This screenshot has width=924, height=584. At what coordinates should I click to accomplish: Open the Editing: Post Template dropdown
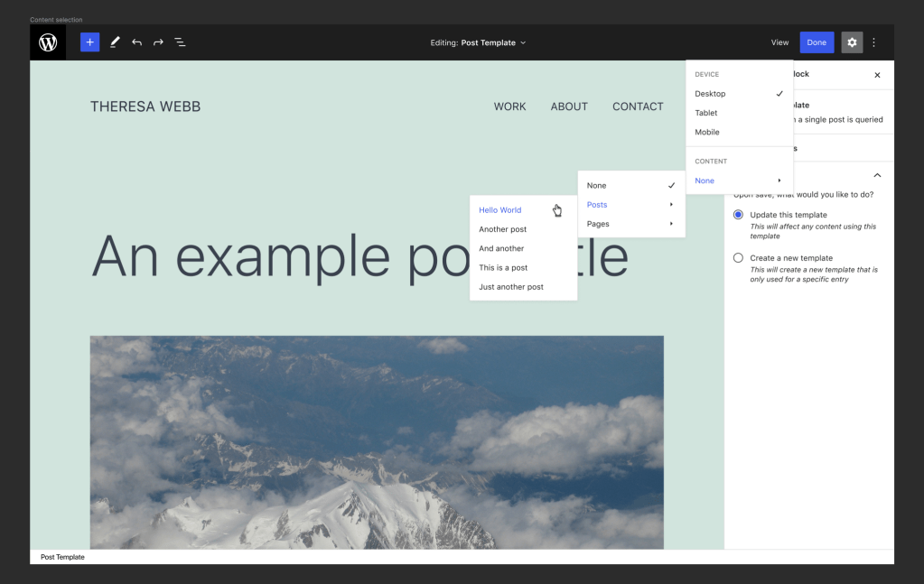478,42
